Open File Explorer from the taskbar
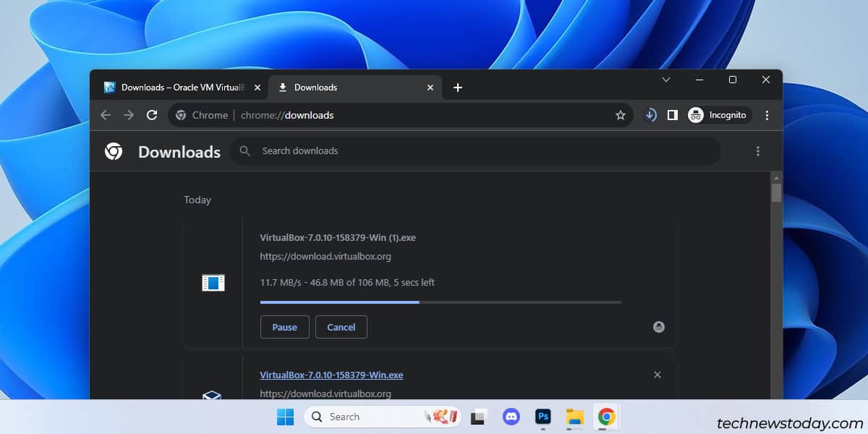868x434 pixels. tap(575, 417)
